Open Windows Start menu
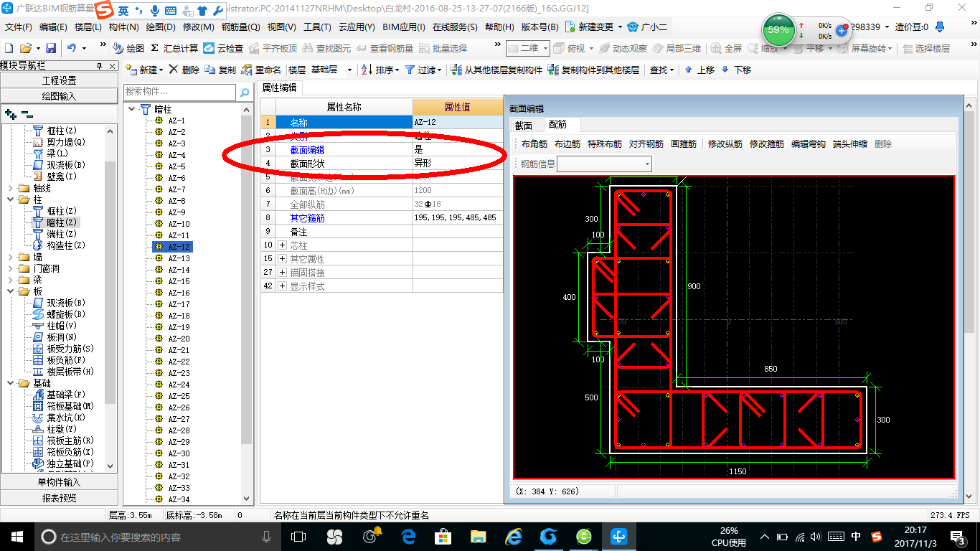 tap(16, 537)
